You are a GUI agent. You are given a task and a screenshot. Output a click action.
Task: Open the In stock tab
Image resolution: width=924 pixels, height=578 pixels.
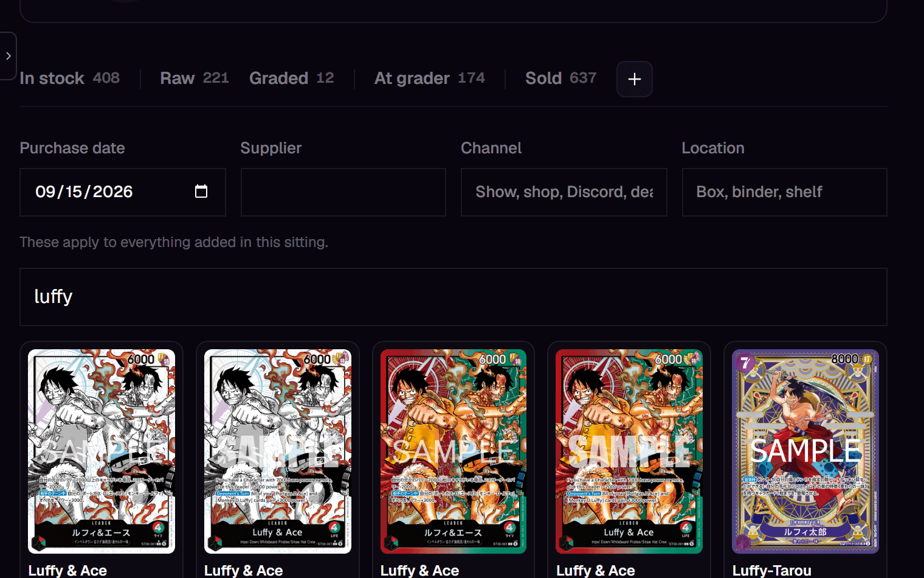(x=69, y=78)
